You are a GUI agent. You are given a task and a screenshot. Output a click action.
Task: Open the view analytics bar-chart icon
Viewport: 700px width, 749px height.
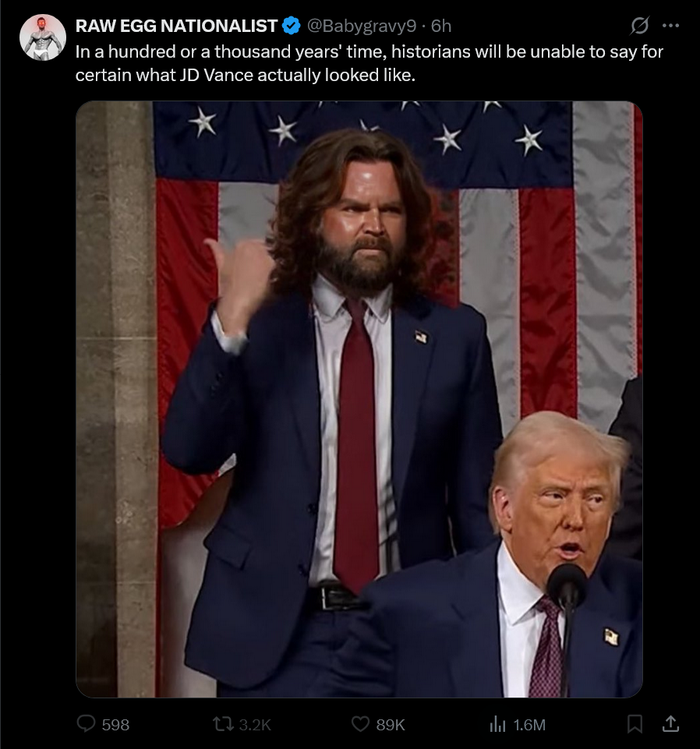[497, 724]
